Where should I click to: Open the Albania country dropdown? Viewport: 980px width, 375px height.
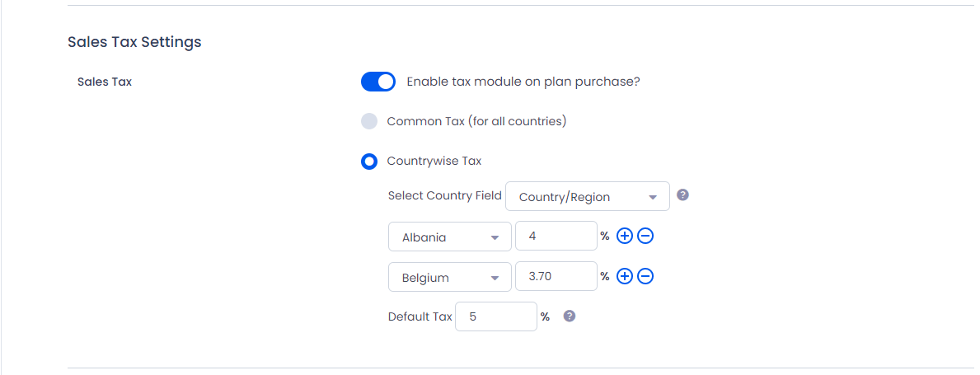[x=450, y=237]
